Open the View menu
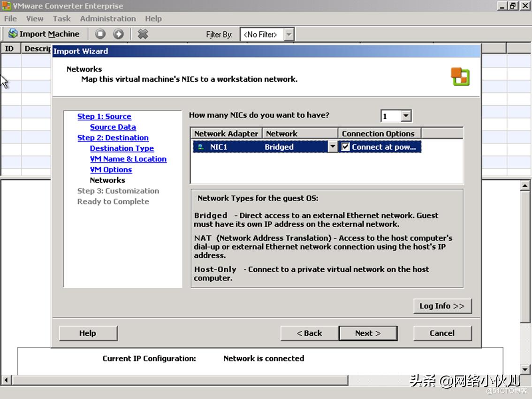This screenshot has height=399, width=532. (35, 19)
